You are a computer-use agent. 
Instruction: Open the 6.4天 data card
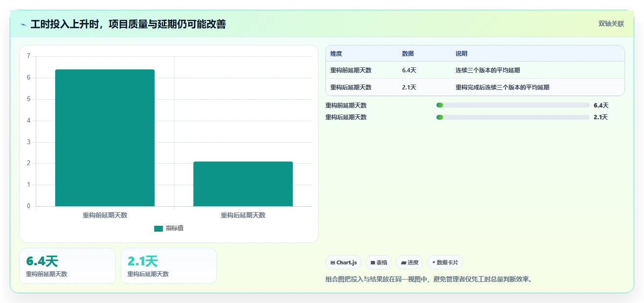(67, 266)
